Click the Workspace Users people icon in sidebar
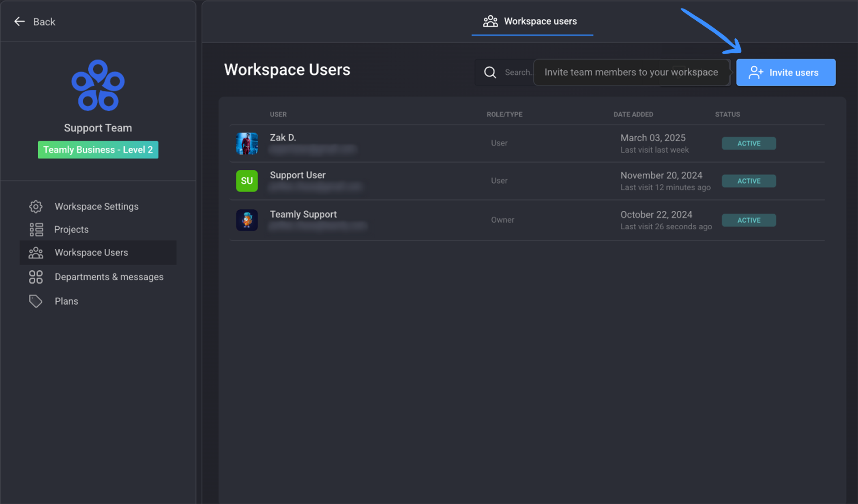858x504 pixels. coord(36,253)
